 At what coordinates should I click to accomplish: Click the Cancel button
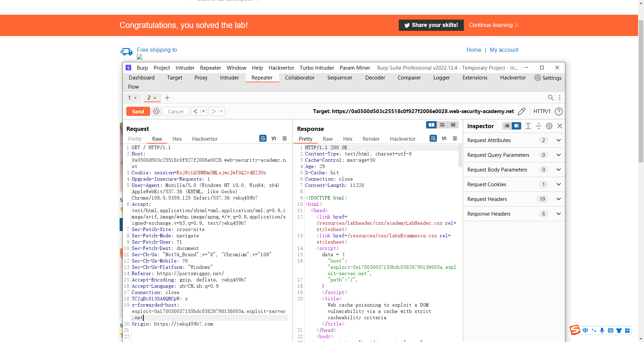point(176,111)
